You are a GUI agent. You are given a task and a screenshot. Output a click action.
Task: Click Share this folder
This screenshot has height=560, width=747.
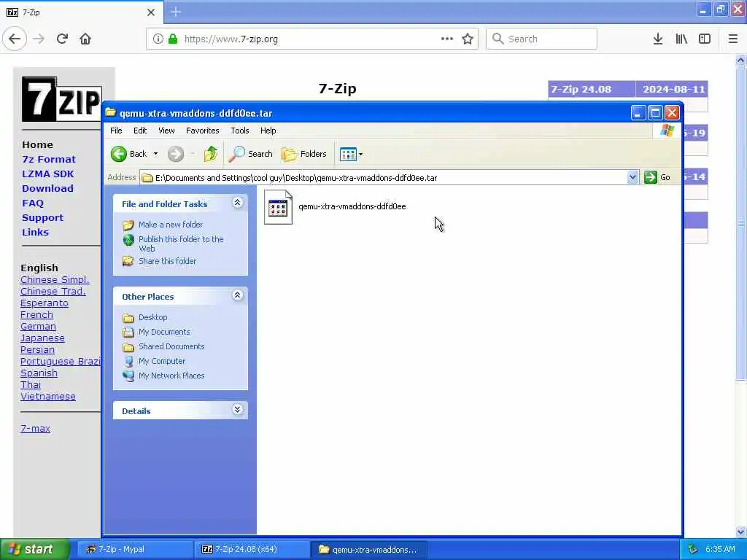[167, 262]
